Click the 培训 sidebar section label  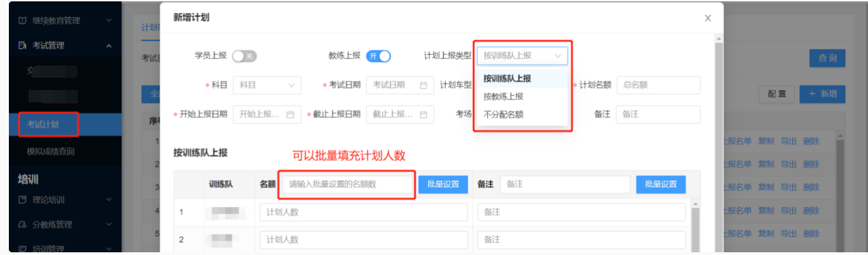point(27,179)
